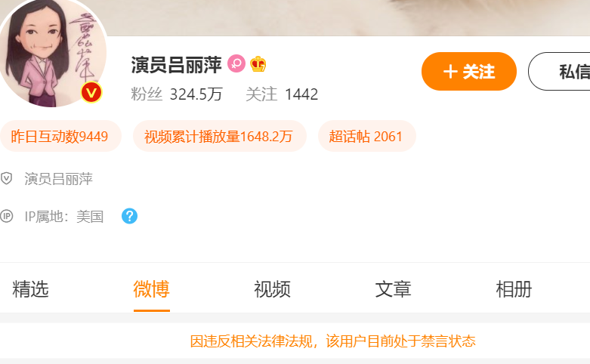590x364 pixels.
Task: Open the cartoon profile avatar picture
Action: (52, 53)
